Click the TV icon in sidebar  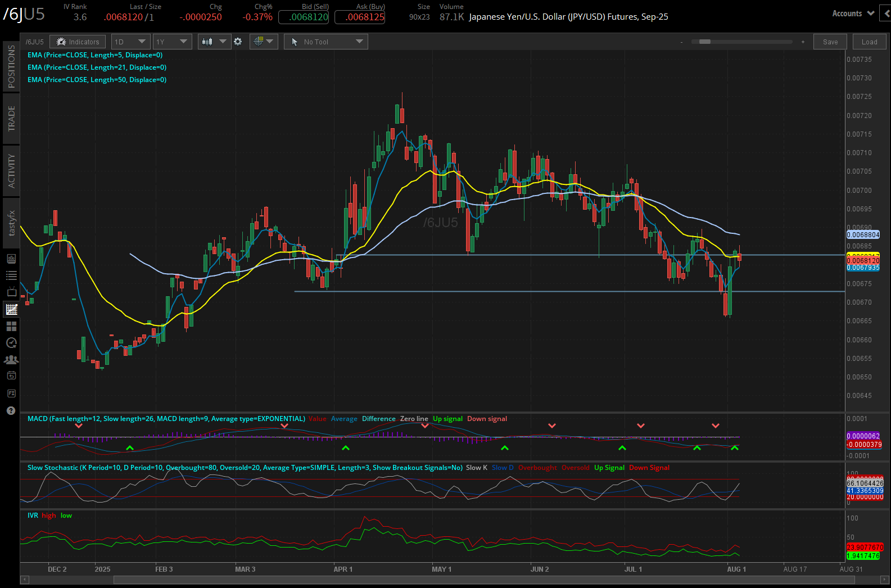[x=11, y=292]
